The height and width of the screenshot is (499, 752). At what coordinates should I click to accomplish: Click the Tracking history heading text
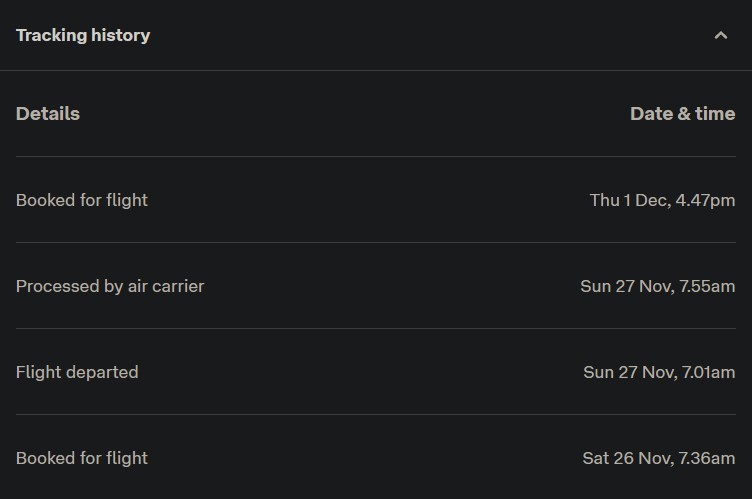(83, 36)
